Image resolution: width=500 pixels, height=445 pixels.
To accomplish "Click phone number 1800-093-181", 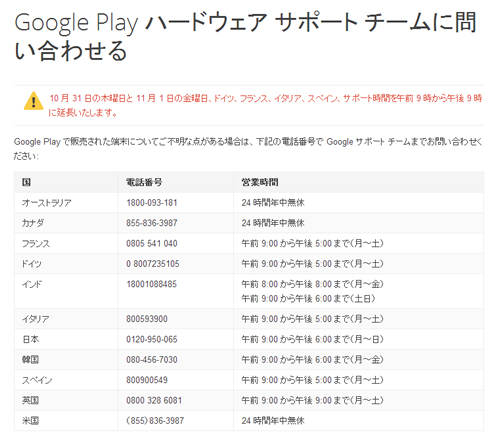I will 152,203.
